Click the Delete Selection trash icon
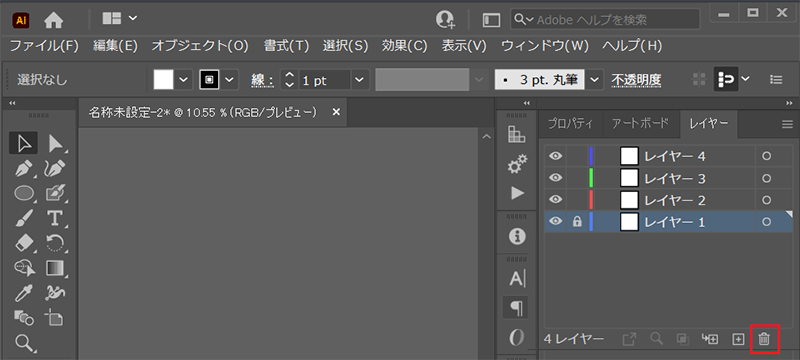The image size is (800, 360). click(x=764, y=338)
